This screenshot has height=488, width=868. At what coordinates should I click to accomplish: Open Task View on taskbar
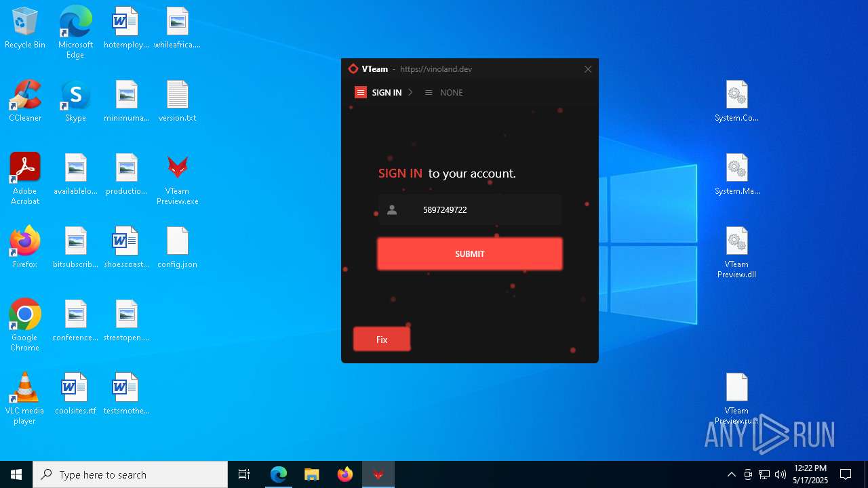(x=244, y=474)
